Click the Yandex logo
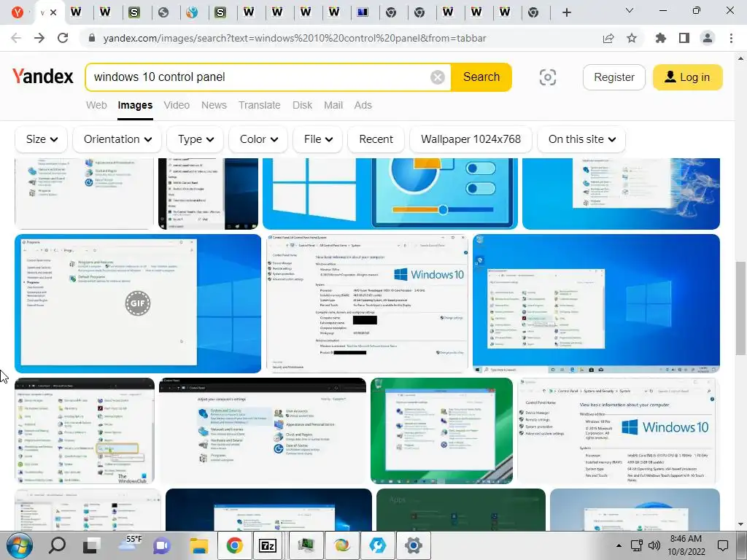 click(x=42, y=77)
